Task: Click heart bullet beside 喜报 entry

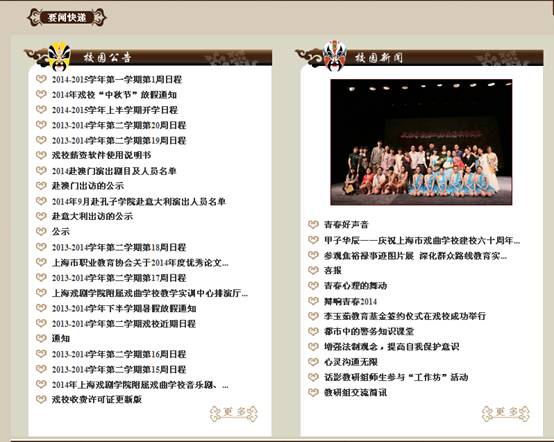Action: pos(313,270)
